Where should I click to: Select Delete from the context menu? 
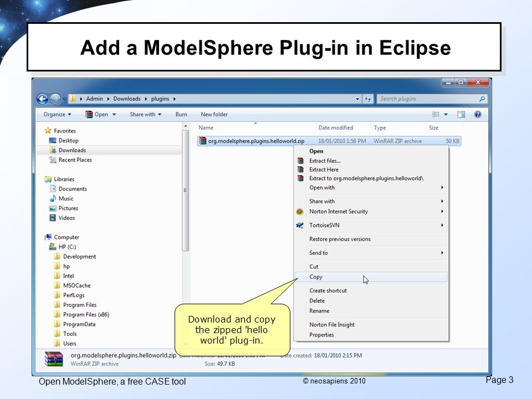point(371,300)
